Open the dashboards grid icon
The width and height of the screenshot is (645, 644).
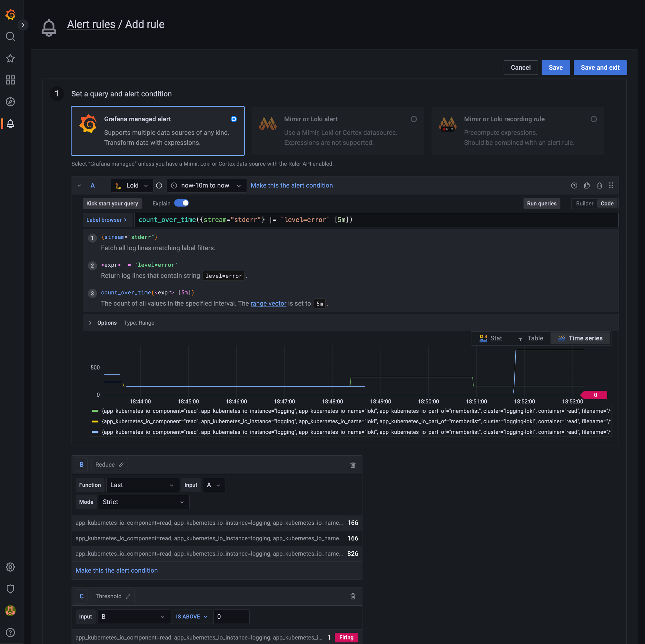click(x=10, y=80)
